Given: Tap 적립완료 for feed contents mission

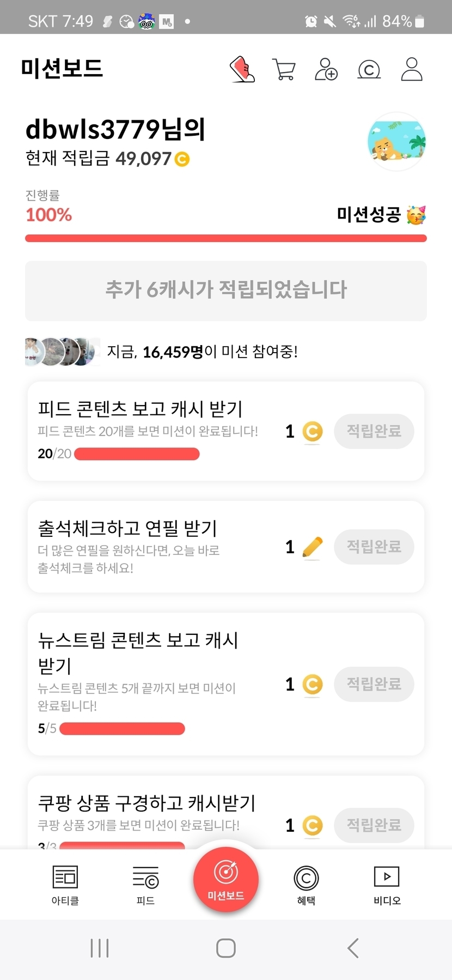Looking at the screenshot, I should [x=374, y=431].
